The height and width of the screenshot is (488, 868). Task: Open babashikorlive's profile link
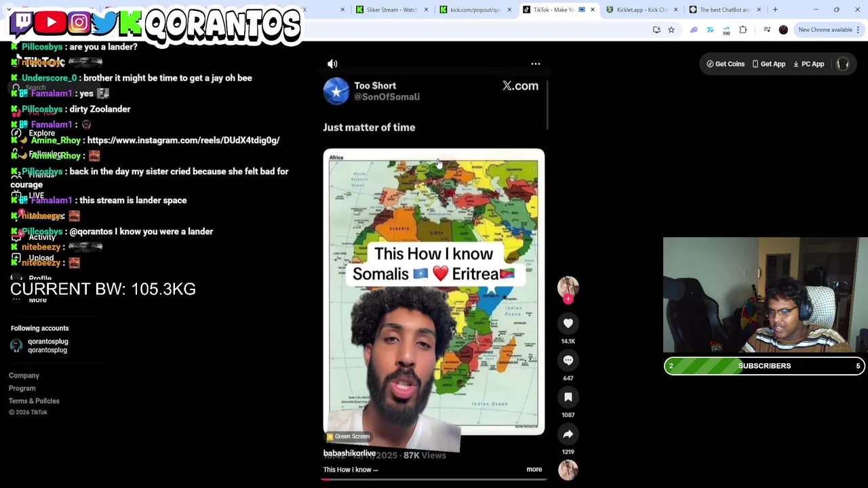pyautogui.click(x=349, y=453)
